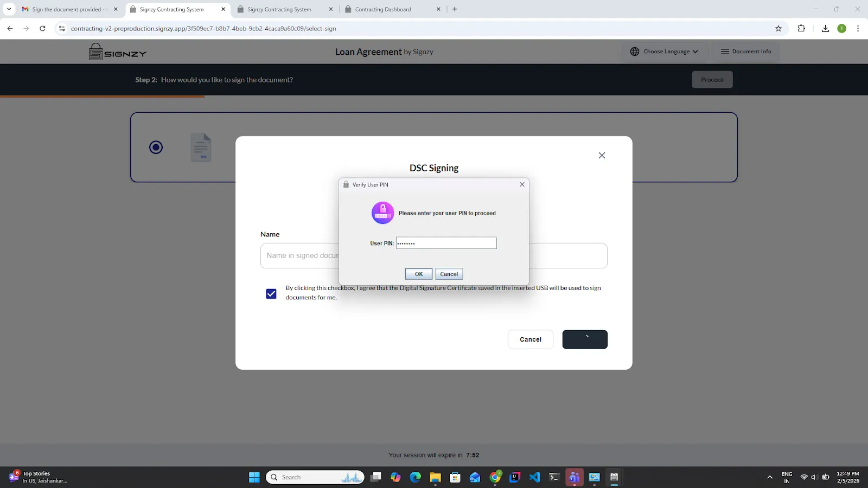Bookmark this page with star icon
The height and width of the screenshot is (488, 868).
click(x=778, y=28)
